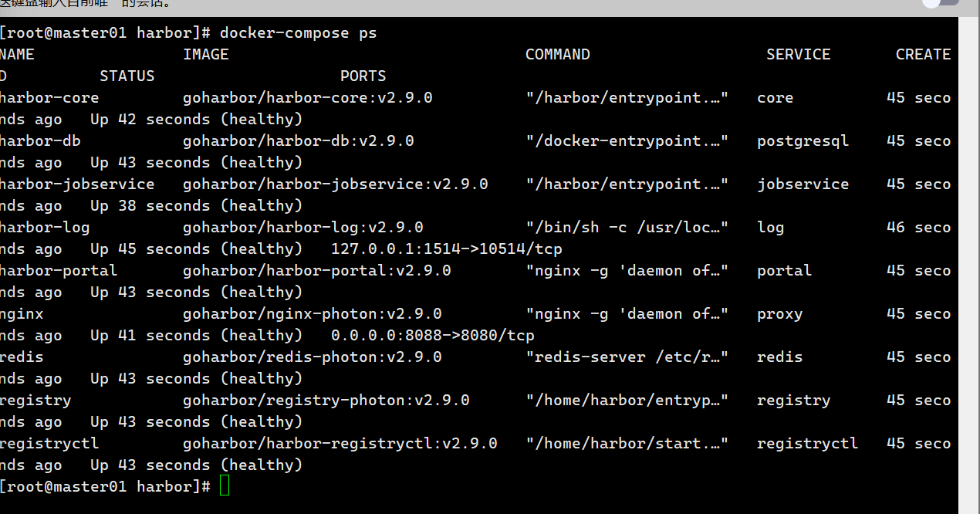
Task: Click the goharbor/harbor-registryctl:v2.9.0 image text
Action: tap(340, 444)
